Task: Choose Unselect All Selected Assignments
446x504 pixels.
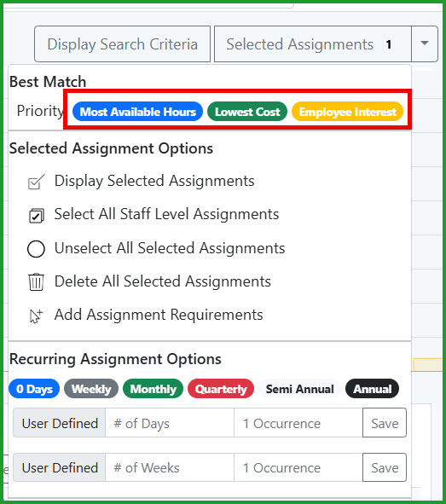Action: [170, 248]
